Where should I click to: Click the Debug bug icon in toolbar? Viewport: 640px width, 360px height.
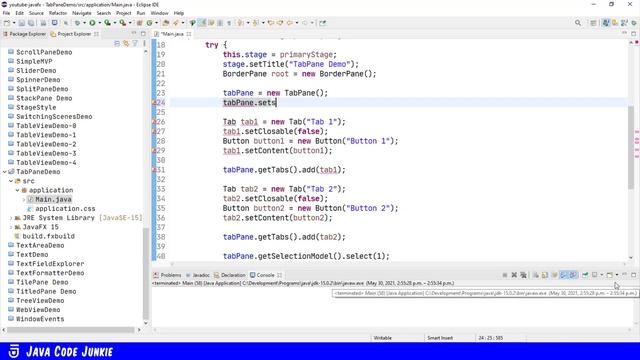77,23
